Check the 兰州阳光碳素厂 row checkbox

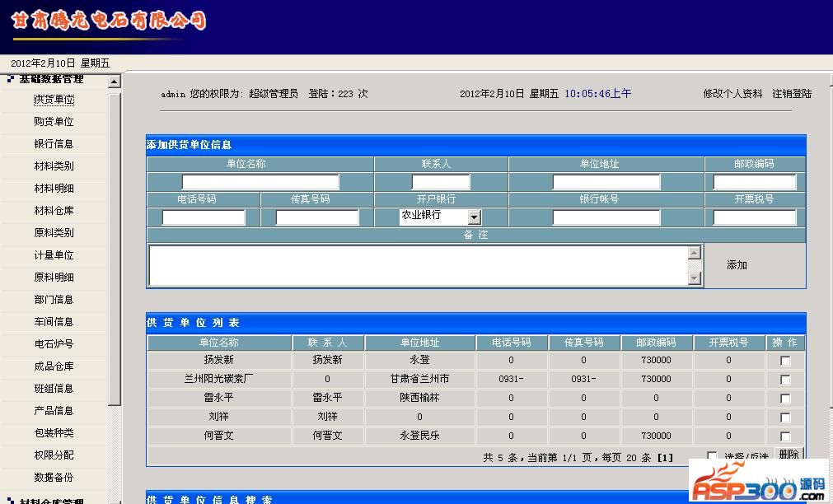(x=785, y=380)
